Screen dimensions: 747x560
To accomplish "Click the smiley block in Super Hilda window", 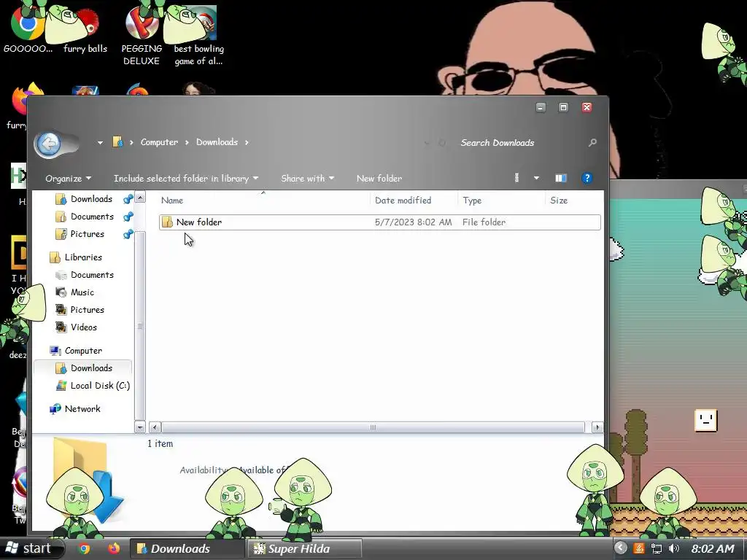I will (x=705, y=421).
